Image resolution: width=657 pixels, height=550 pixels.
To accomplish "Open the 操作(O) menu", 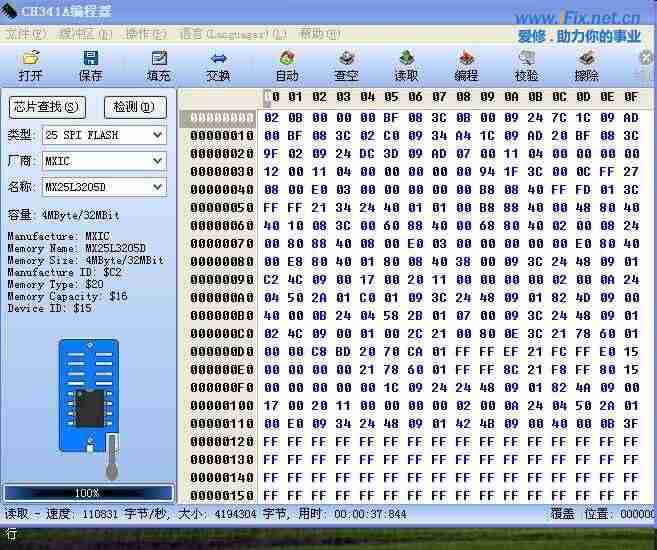I will tap(146, 33).
